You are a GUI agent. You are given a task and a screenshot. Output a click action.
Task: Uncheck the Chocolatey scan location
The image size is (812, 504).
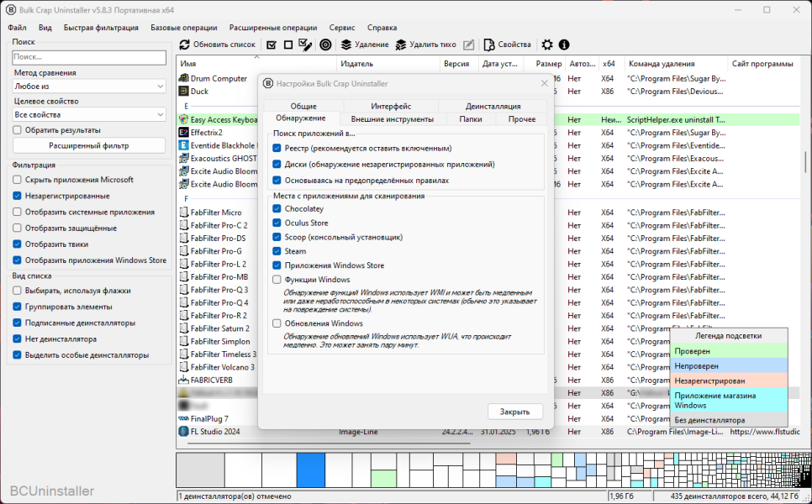tap(277, 209)
